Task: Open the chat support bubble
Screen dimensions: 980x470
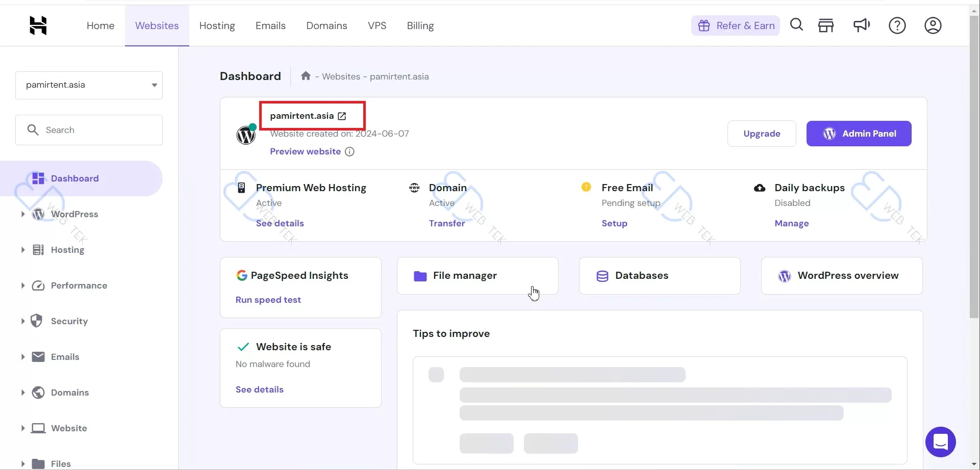Action: 940,442
